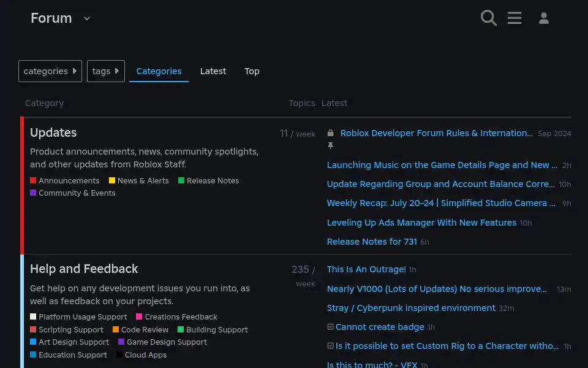Open Roblox Developer Forum Rules topic
The height and width of the screenshot is (368, 588).
click(x=437, y=133)
